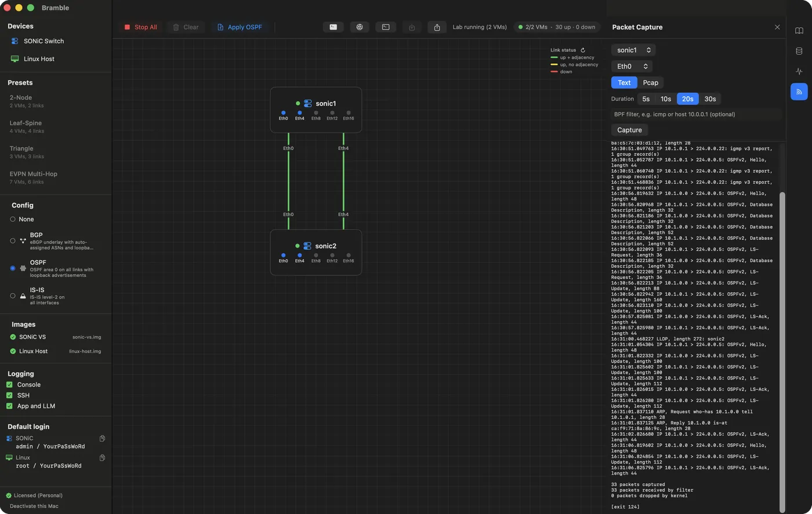The width and height of the screenshot is (812, 514).
Task: Open the activity pulse icon in right sidebar
Action: [x=799, y=71]
